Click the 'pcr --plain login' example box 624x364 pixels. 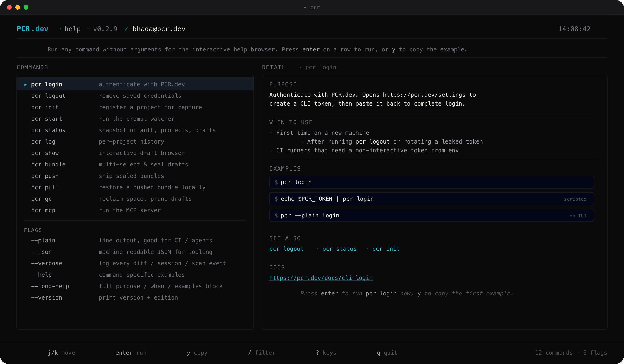click(432, 215)
